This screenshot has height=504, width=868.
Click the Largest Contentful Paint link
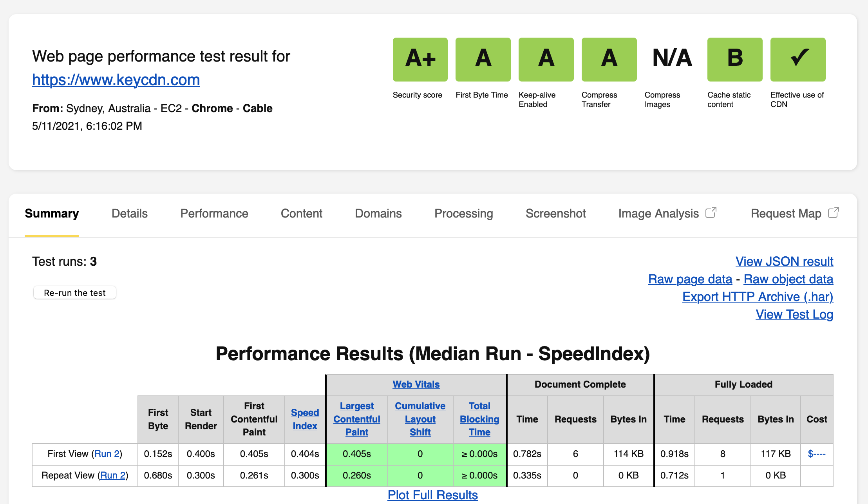tap(357, 419)
